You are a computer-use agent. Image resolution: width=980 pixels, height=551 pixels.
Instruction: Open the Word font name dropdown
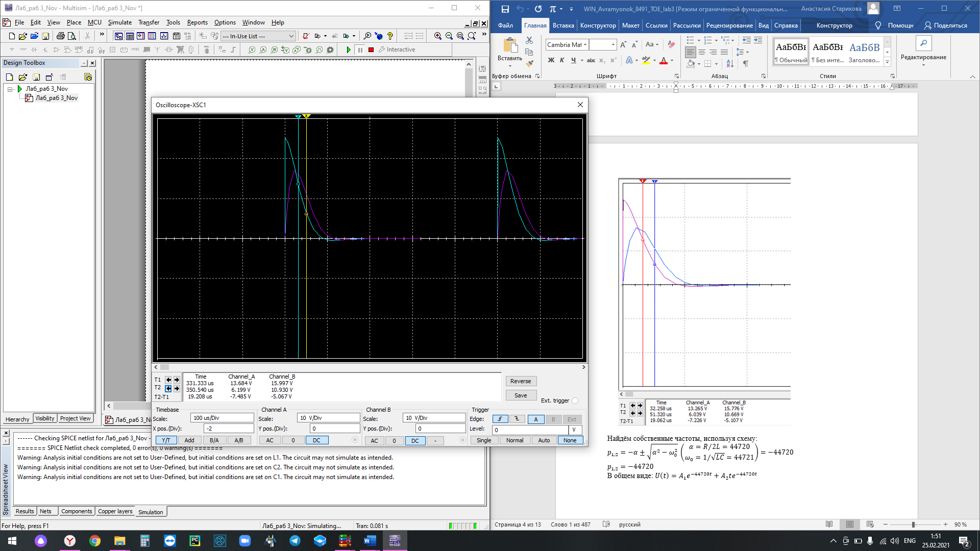point(585,45)
